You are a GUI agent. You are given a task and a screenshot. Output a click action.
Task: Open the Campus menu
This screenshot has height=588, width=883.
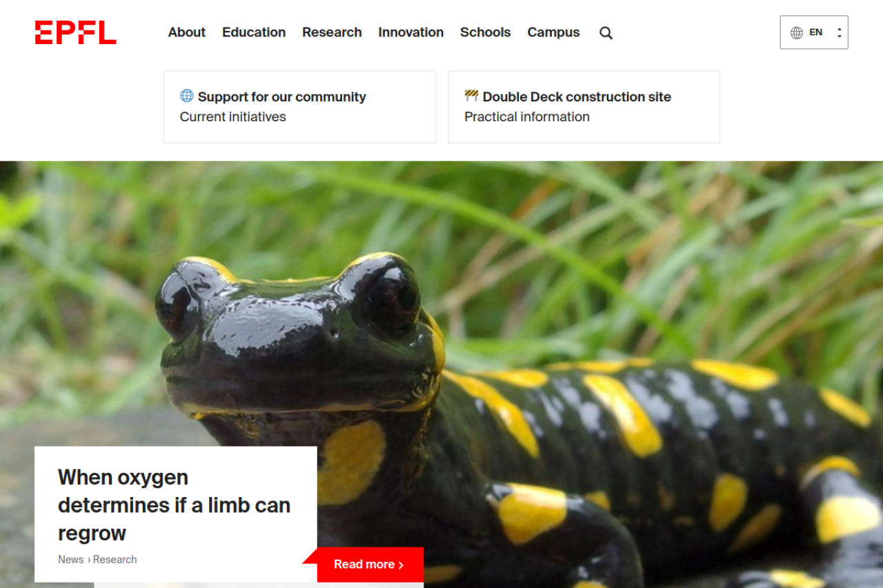(554, 32)
